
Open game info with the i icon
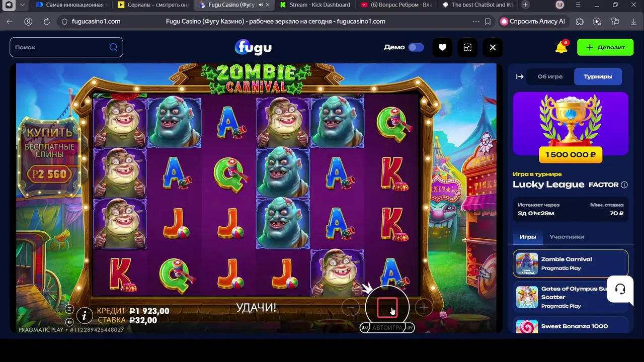tap(85, 315)
